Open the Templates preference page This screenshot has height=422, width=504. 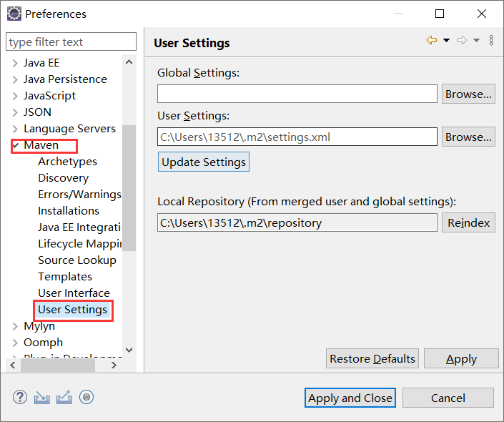coord(65,277)
